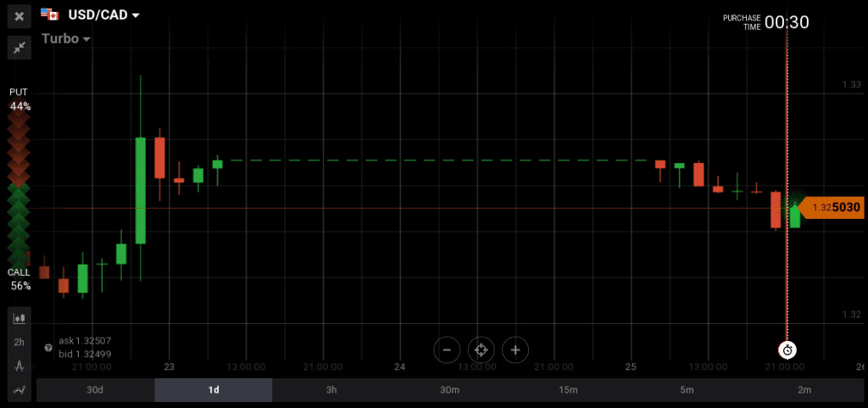Close the chart with the X icon
The width and height of the screenshot is (868, 408).
[x=19, y=16]
